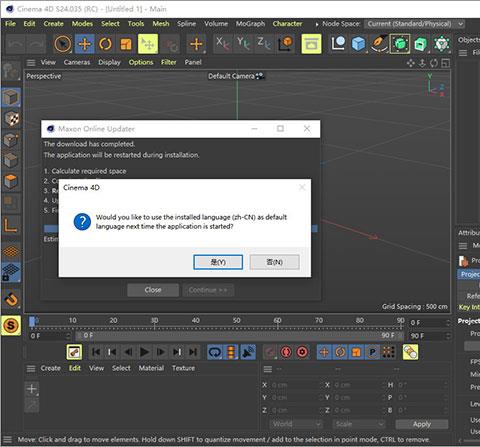This screenshot has width=480, height=447.
Task: Open viewport Cameras menu
Action: pyautogui.click(x=77, y=62)
